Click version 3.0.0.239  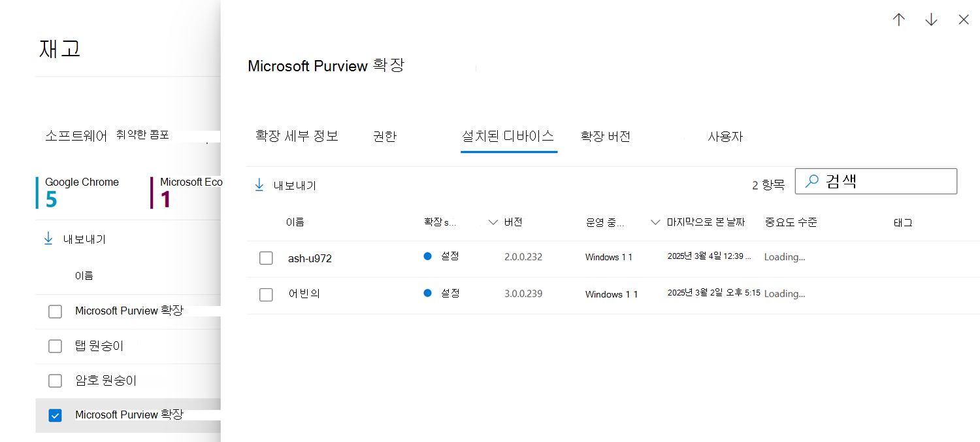(x=523, y=294)
